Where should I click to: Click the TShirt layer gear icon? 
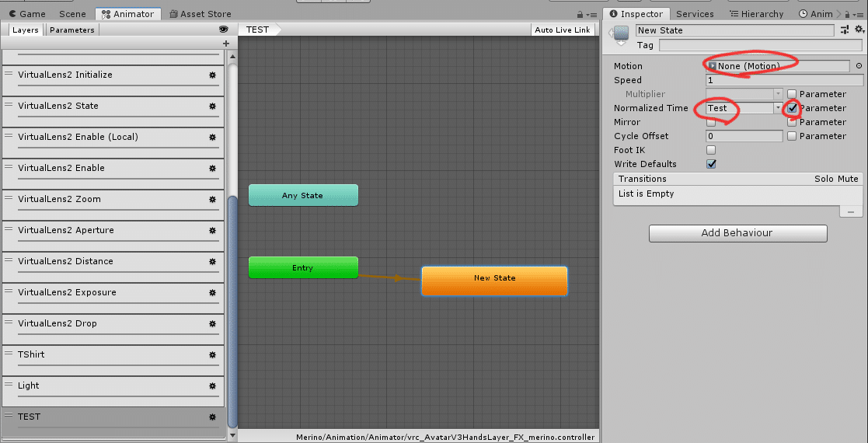[x=212, y=354]
